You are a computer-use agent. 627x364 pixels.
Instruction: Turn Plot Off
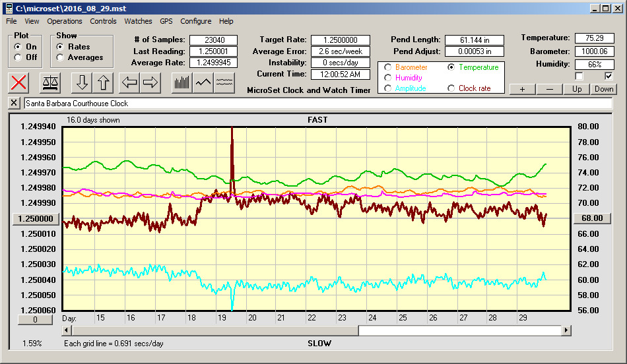pyautogui.click(x=18, y=57)
